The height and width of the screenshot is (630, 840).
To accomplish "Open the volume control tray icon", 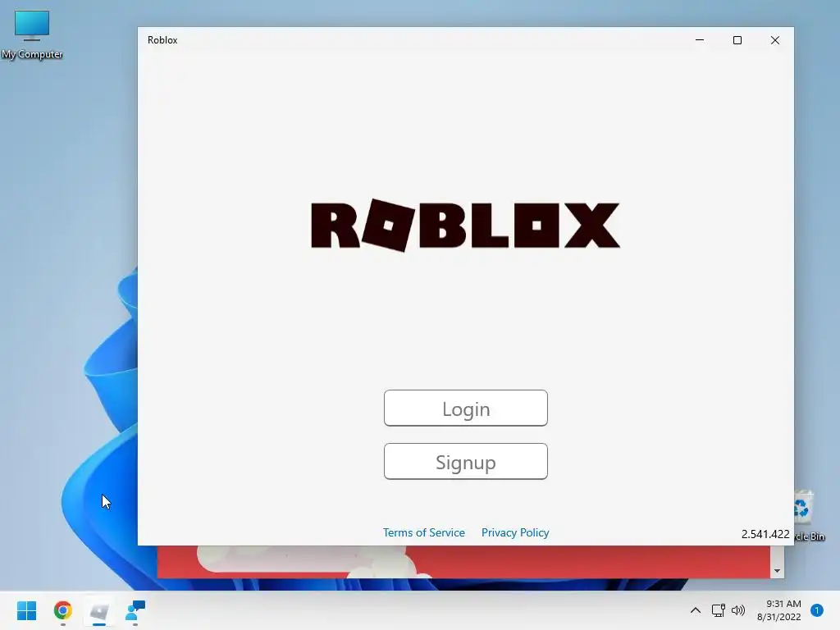I will click(738, 610).
